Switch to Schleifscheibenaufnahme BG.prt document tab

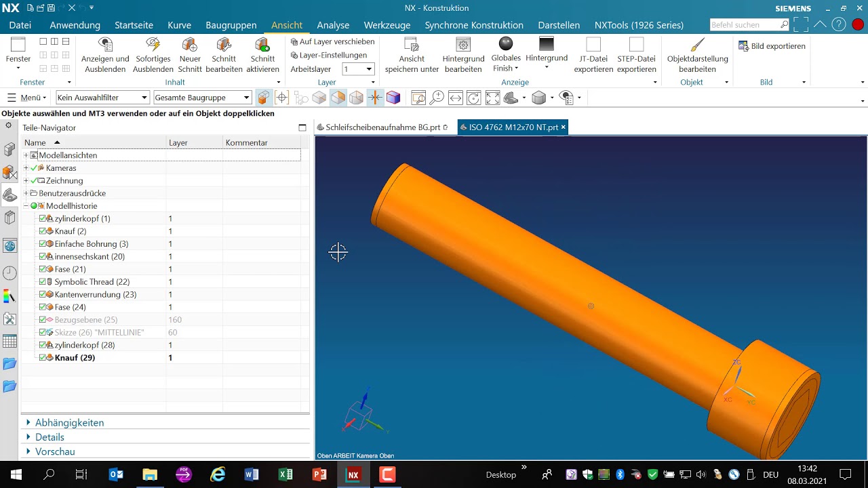coord(383,127)
